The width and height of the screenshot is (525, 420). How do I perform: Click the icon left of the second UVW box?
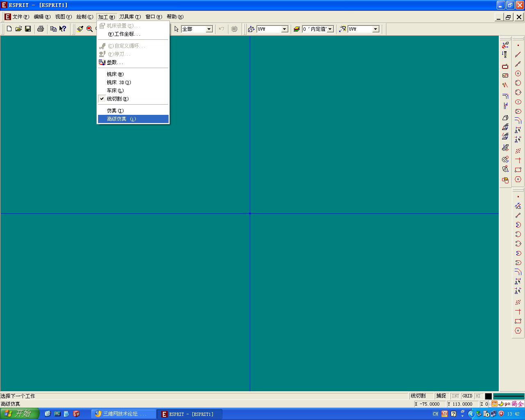[x=342, y=29]
